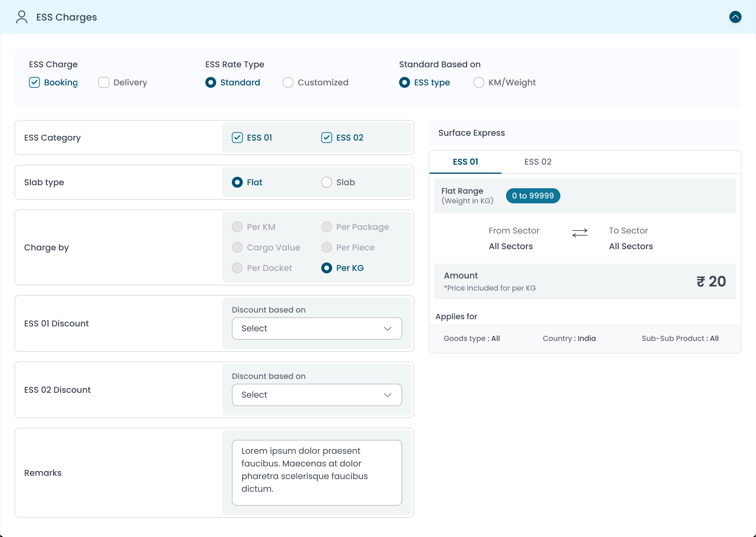Select the Flat slab type
This screenshot has width=756, height=537.
point(237,182)
